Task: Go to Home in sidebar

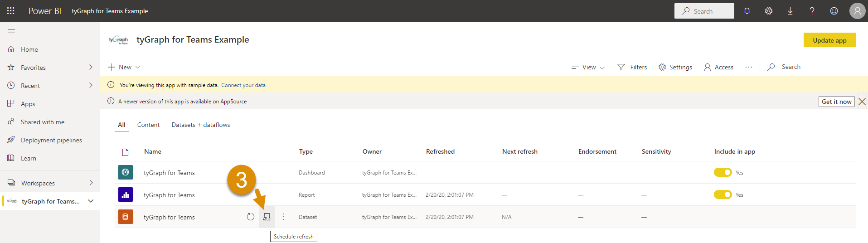Action: [x=29, y=49]
